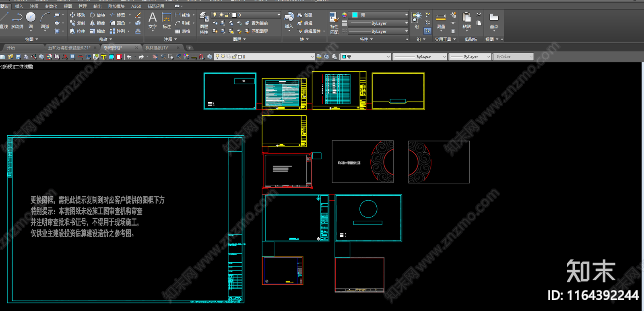Screen dimensions: 644x311
Task: Switch to the 五矿万境松雅叠墅6.21 drawing tab
Action: 69,48
